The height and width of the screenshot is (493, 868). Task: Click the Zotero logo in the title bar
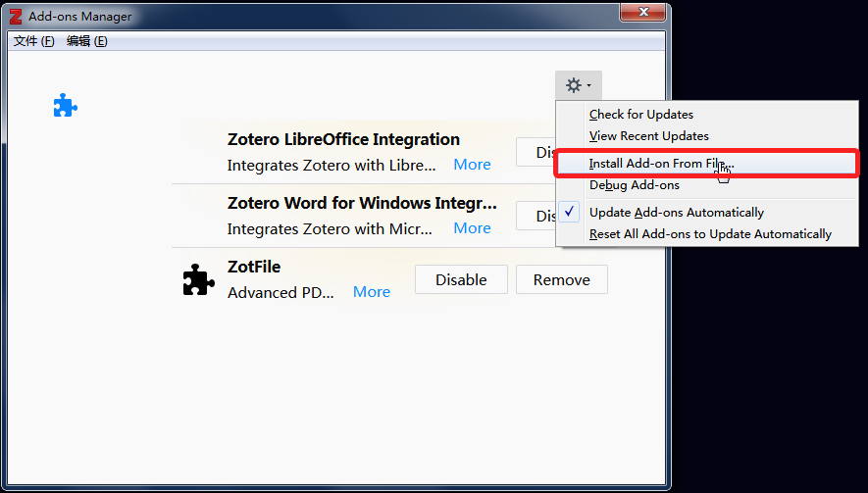[x=15, y=17]
